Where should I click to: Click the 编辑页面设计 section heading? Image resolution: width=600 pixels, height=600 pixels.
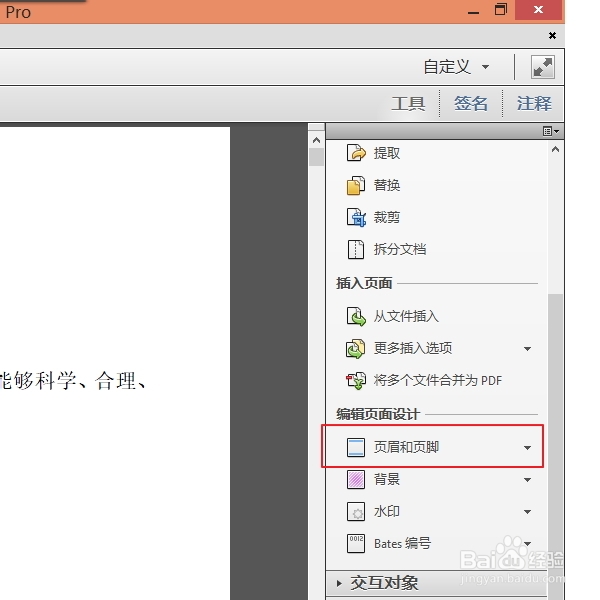(x=378, y=414)
